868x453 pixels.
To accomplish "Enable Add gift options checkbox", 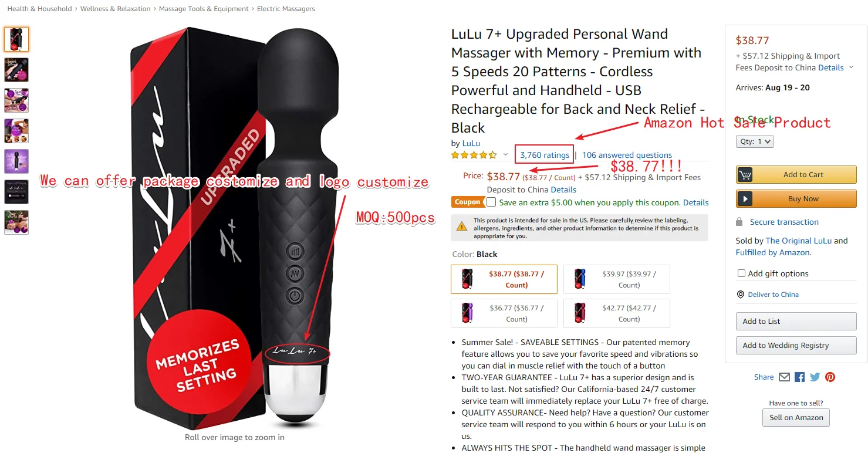I will [x=741, y=273].
